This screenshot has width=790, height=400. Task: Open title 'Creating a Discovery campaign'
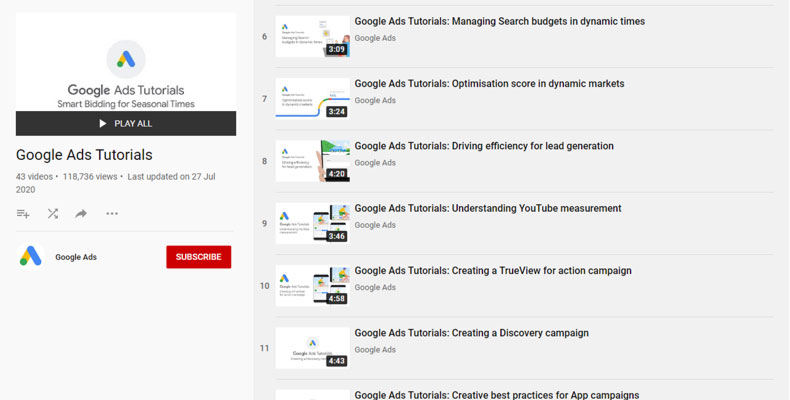pyautogui.click(x=472, y=333)
